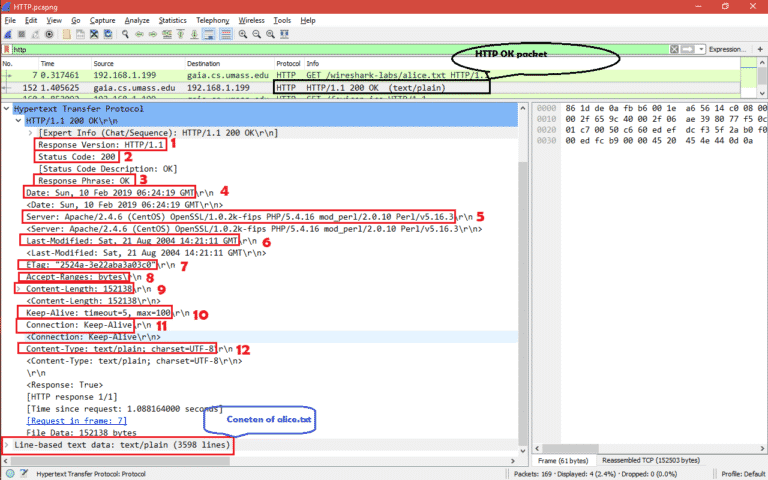Open the Help menu
The width and height of the screenshot is (768, 480).
[x=308, y=21]
